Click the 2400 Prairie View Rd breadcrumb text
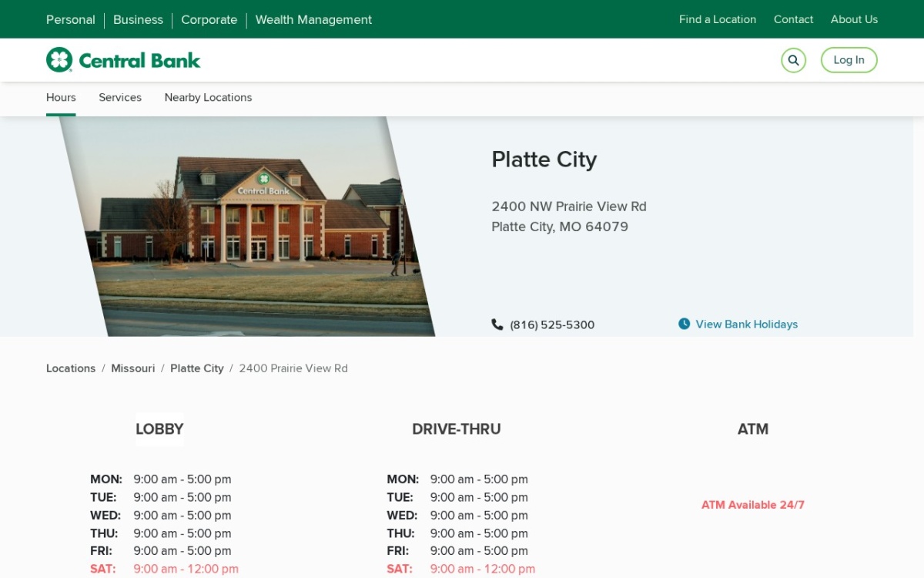This screenshot has height=578, width=924. pyautogui.click(x=293, y=368)
